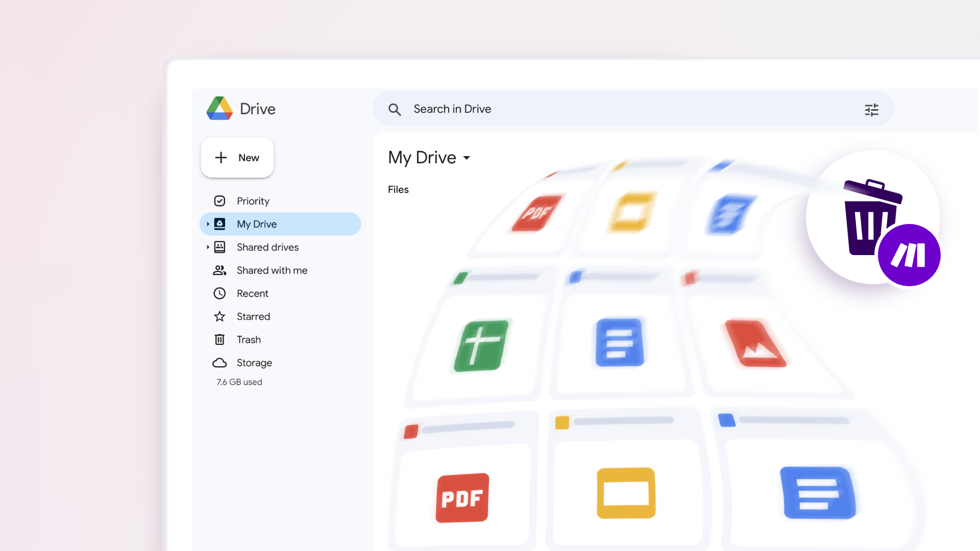The height and width of the screenshot is (551, 980).
Task: Open search filter options icon
Action: tap(872, 110)
